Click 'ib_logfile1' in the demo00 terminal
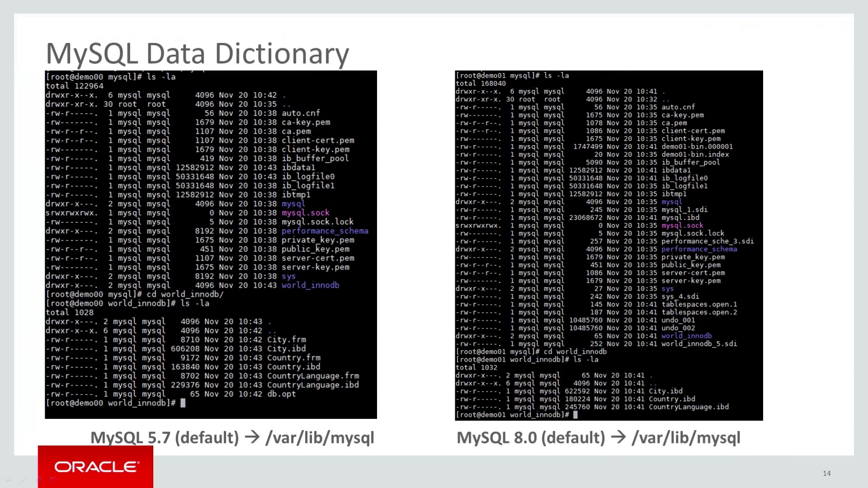Image resolution: width=868 pixels, height=488 pixels. pos(308,186)
